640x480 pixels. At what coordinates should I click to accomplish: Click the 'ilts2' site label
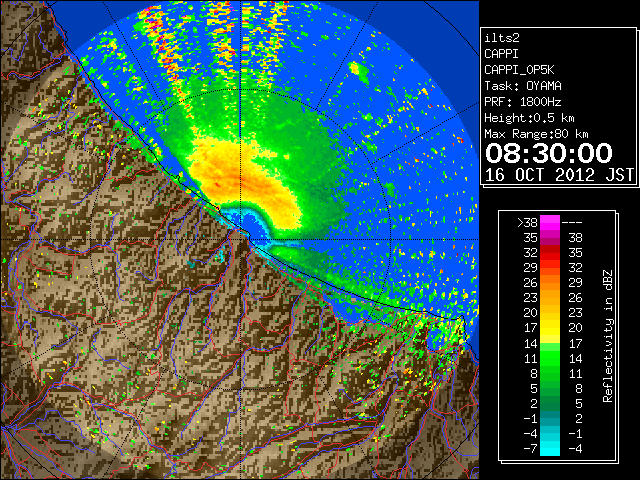tap(502, 38)
